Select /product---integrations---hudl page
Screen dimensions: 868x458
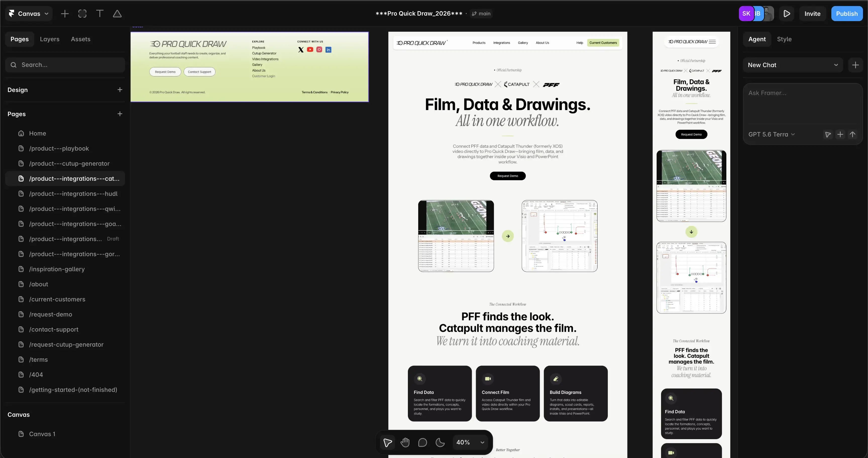pos(65,194)
